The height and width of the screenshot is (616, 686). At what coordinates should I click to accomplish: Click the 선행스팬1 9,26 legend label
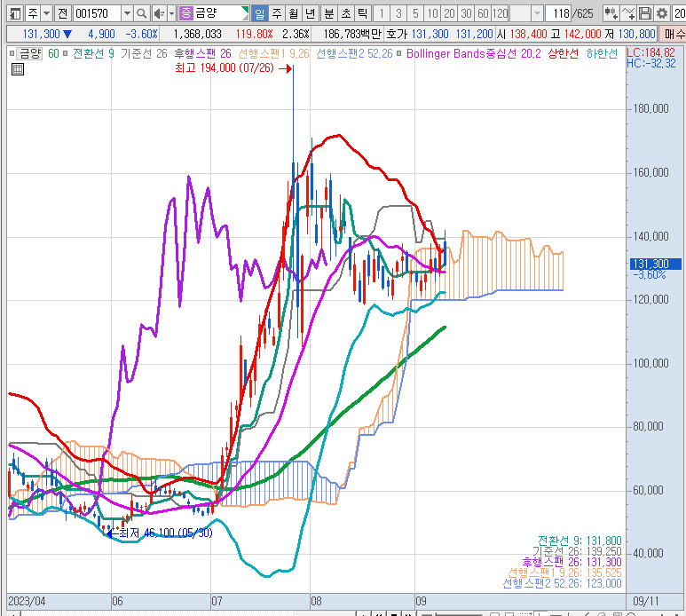[x=273, y=54]
